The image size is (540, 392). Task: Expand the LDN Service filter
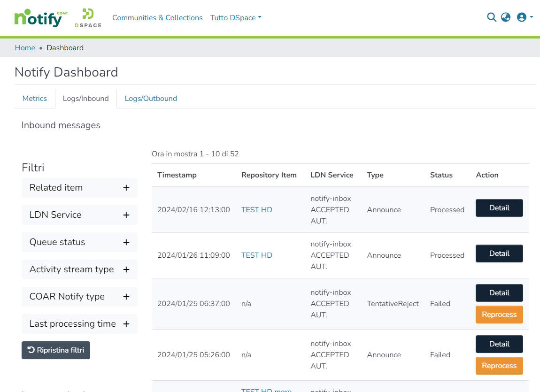coord(126,215)
